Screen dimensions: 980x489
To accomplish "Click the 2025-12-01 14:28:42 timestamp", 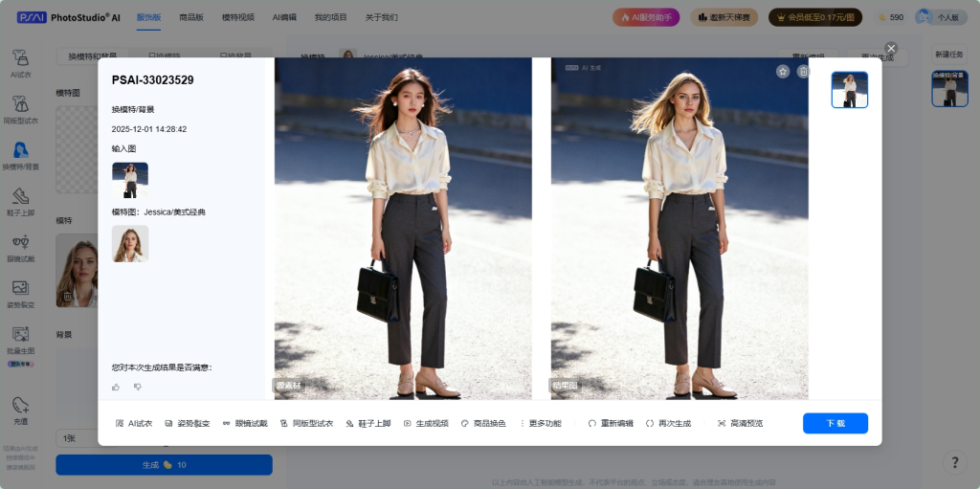I will click(x=148, y=129).
